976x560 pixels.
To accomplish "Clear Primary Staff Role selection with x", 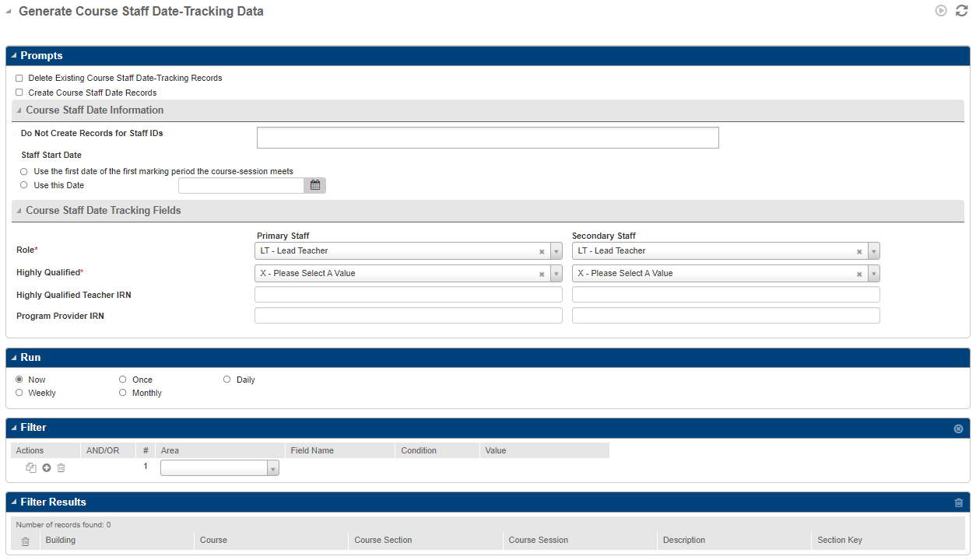I will point(542,251).
